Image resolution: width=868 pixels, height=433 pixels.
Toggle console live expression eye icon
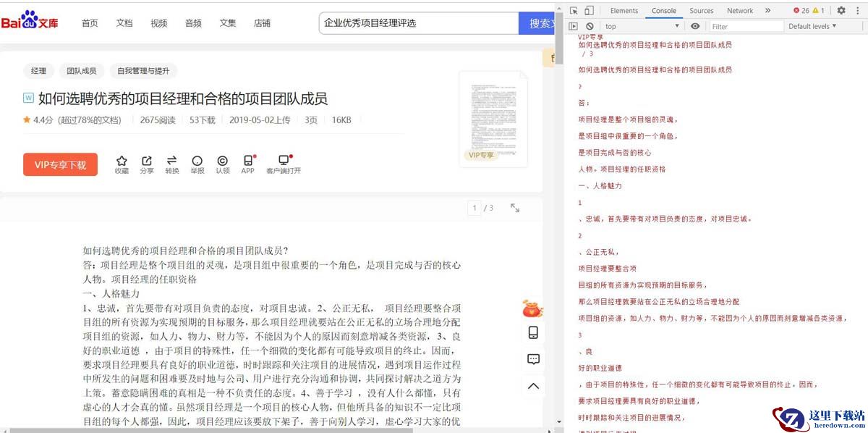click(x=695, y=26)
